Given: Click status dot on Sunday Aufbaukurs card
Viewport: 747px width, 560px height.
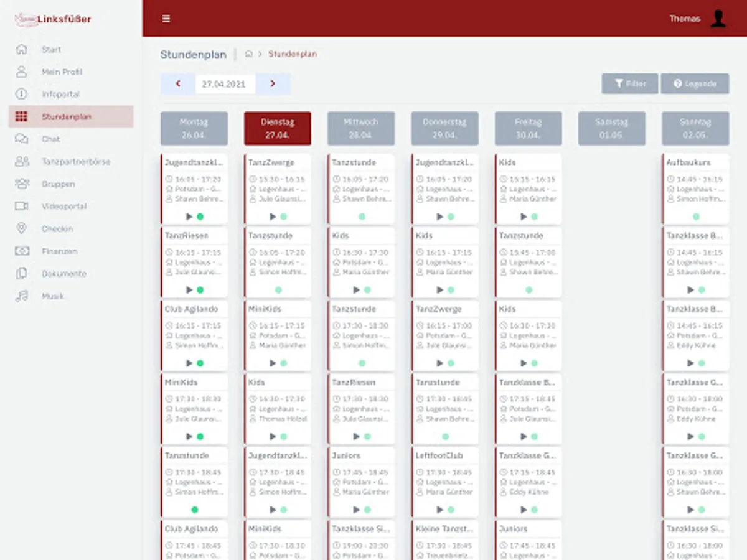Looking at the screenshot, I should 696,217.
